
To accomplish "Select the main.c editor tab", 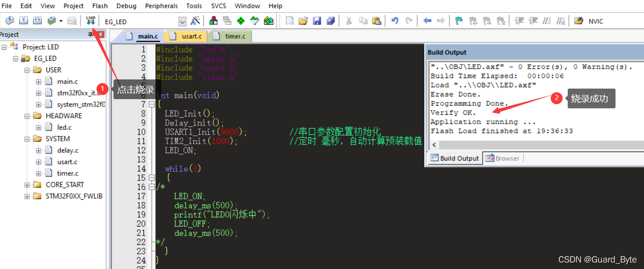I will 142,36.
